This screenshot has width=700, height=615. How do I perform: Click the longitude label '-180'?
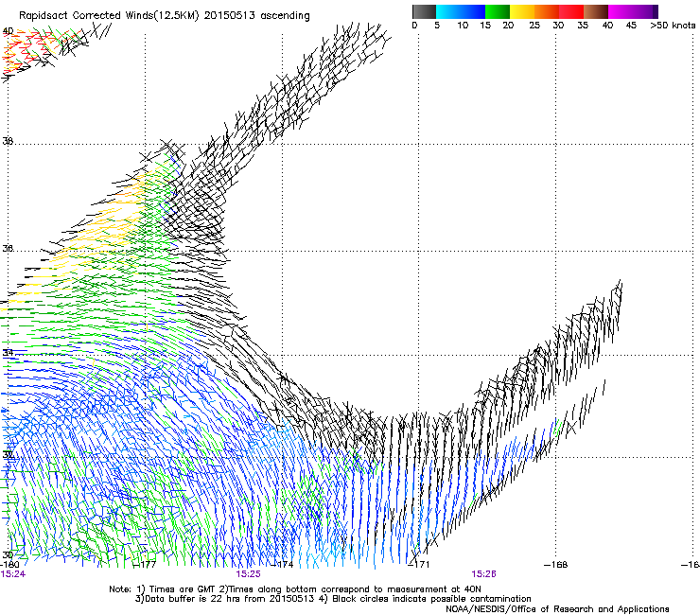9,565
